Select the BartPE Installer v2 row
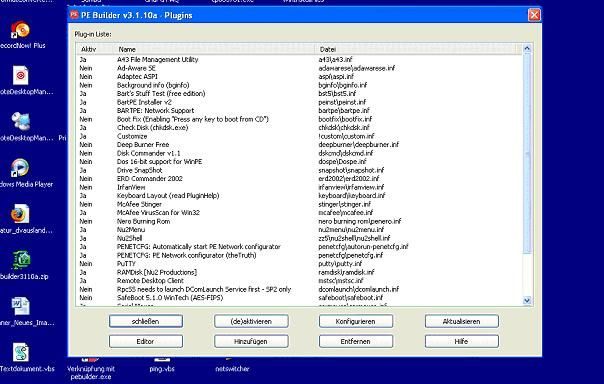This screenshot has height=384, width=604. [299, 102]
